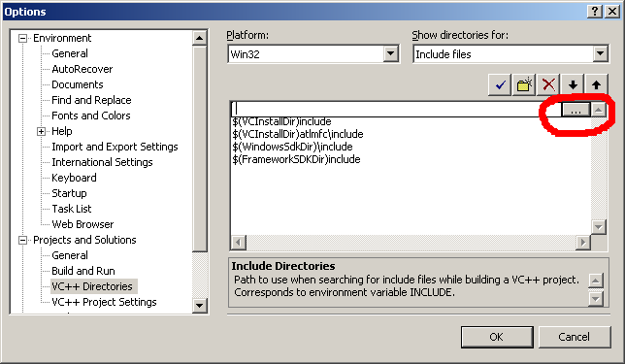Click the question mark help button
Screen dimensions: 625x364
(x=594, y=12)
